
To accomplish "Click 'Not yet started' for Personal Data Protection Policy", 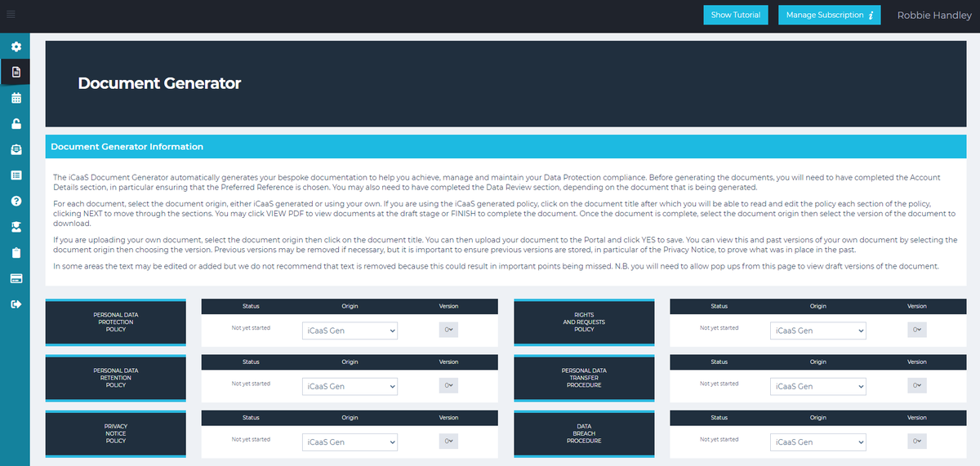I will [251, 328].
